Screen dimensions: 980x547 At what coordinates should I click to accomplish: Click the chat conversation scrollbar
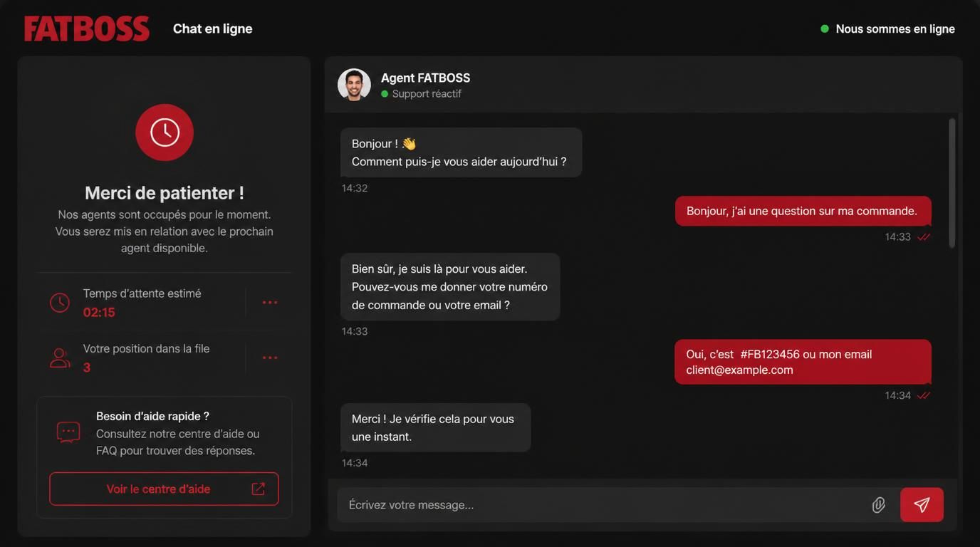click(952, 183)
